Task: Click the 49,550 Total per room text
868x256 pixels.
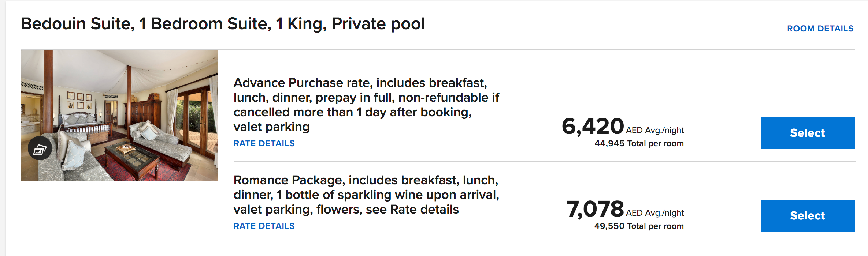Action: 639,226
